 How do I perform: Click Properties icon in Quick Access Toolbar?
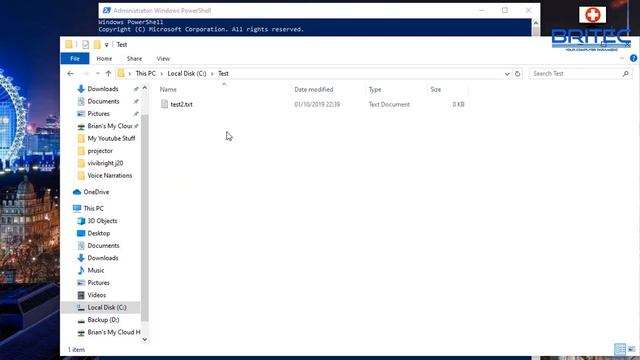pos(85,44)
